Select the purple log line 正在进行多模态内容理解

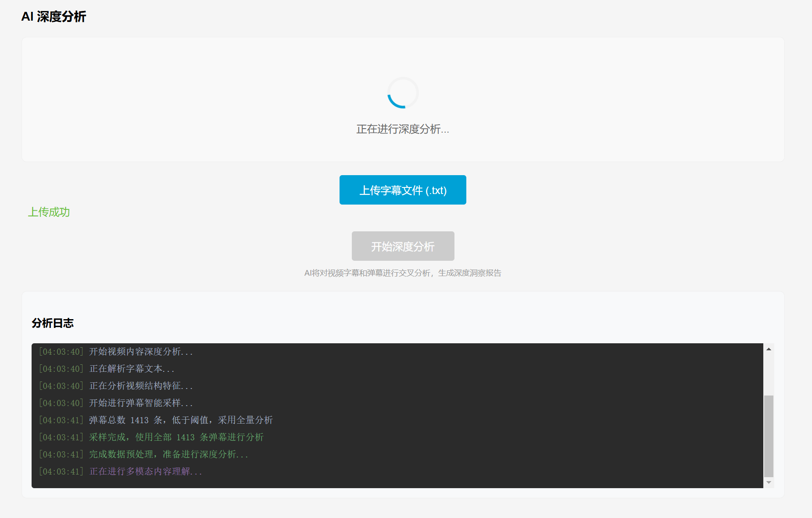pyautogui.click(x=145, y=471)
